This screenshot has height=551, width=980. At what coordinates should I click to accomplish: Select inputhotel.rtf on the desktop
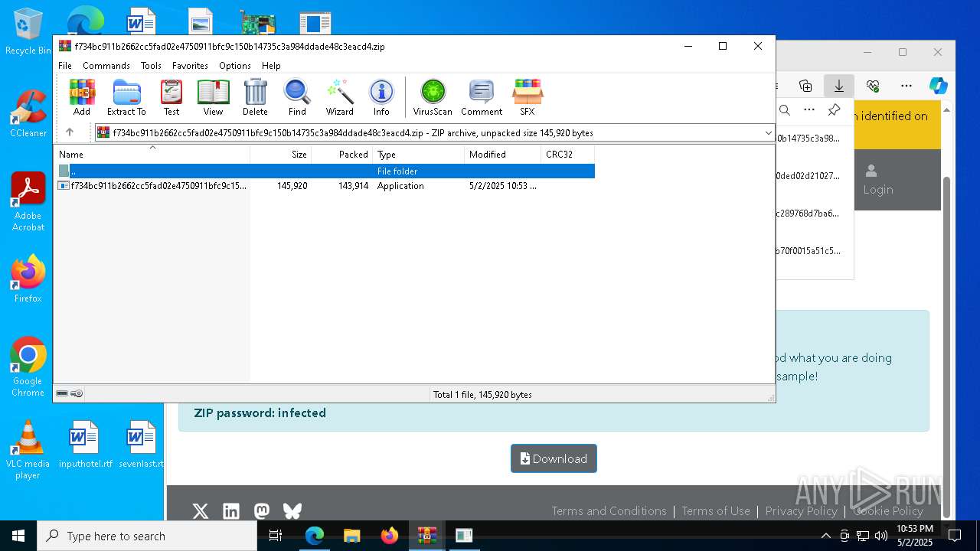[85, 445]
